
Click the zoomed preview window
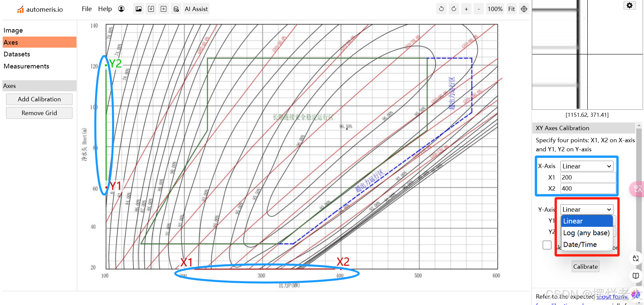587,54
